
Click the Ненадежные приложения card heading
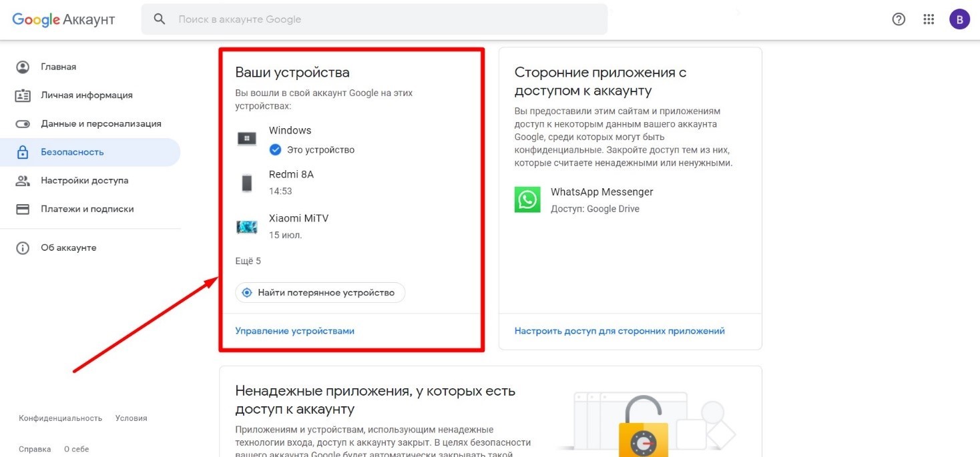375,400
